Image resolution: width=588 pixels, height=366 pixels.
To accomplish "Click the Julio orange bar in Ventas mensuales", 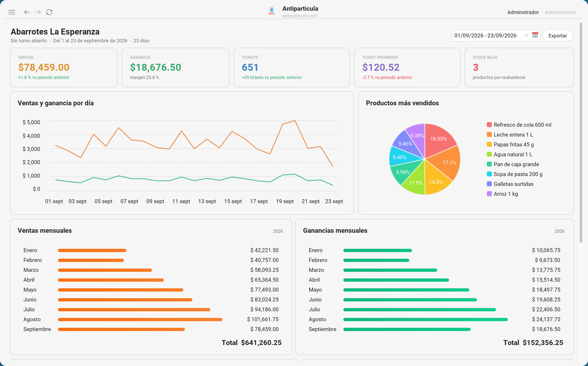I will 134,310.
